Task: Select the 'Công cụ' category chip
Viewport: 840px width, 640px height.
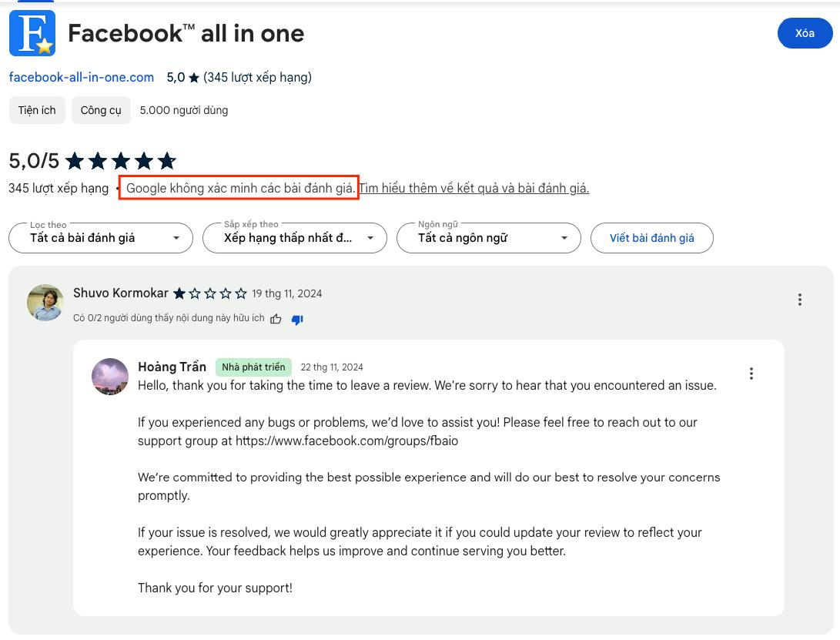Action: pyautogui.click(x=101, y=110)
